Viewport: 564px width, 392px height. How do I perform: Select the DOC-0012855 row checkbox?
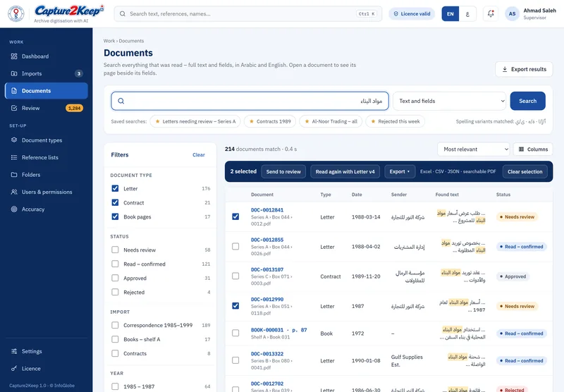click(x=235, y=246)
